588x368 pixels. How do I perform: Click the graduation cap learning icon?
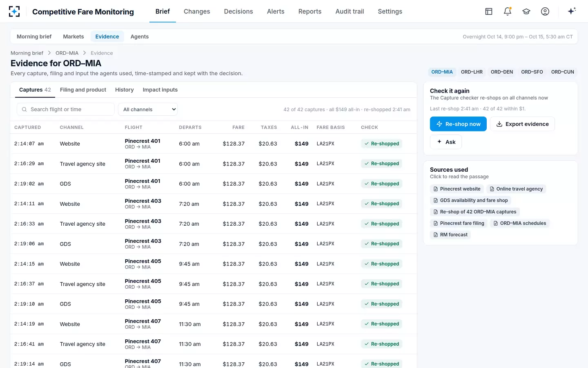pyautogui.click(x=526, y=11)
